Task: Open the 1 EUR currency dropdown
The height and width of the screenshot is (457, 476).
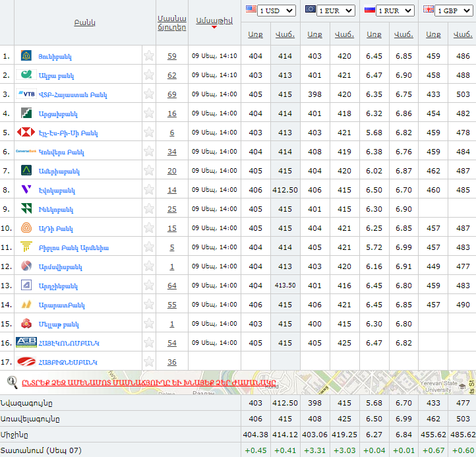Action: pos(336,11)
